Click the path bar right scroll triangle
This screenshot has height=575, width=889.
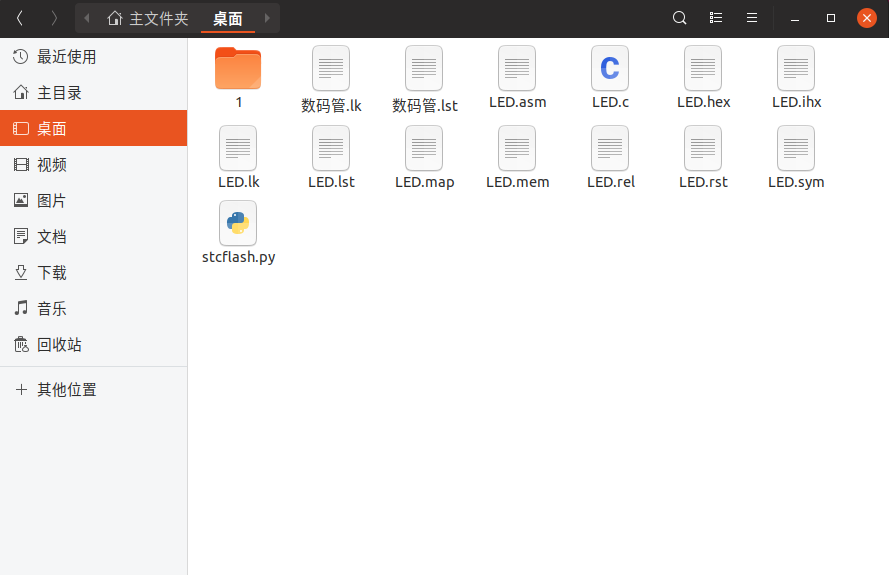[267, 18]
